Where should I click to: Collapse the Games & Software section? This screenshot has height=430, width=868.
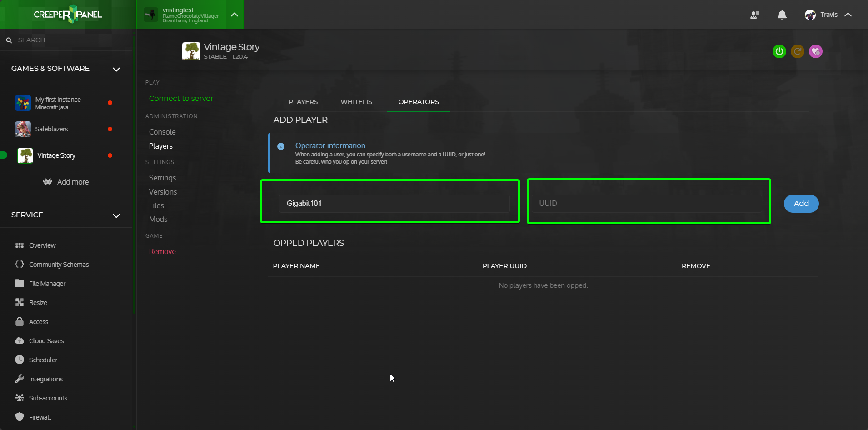coord(116,70)
